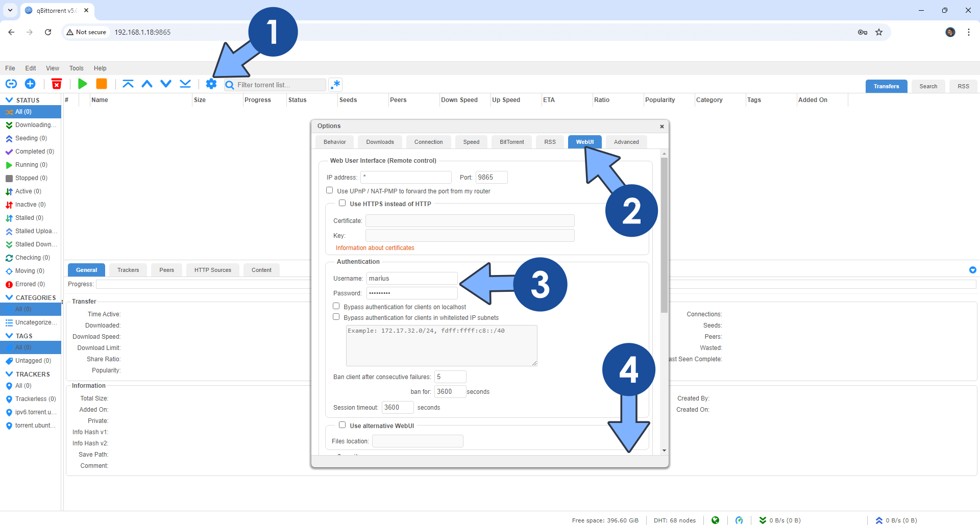The height and width of the screenshot is (525, 980).
Task: Move torrent to bottom of queue icon
Action: [x=185, y=84]
